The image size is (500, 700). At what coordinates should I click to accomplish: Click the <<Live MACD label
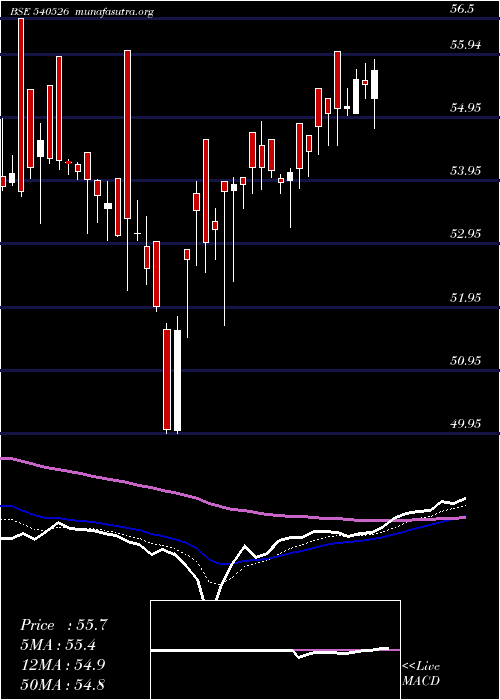coord(421,674)
